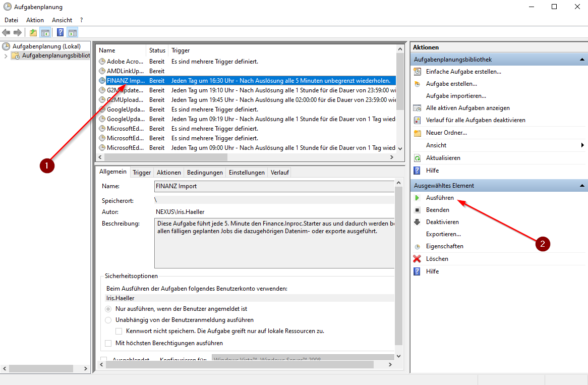Click the red Löschen X icon

point(417,259)
